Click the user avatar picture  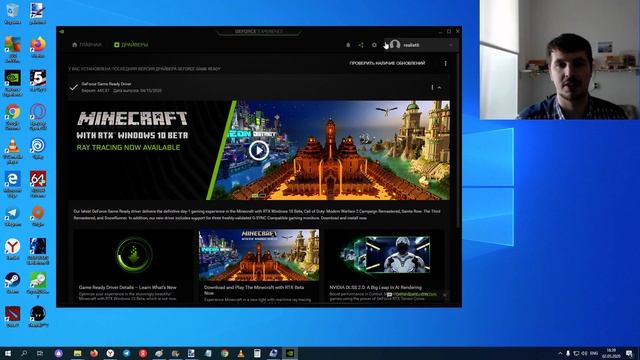(x=395, y=44)
